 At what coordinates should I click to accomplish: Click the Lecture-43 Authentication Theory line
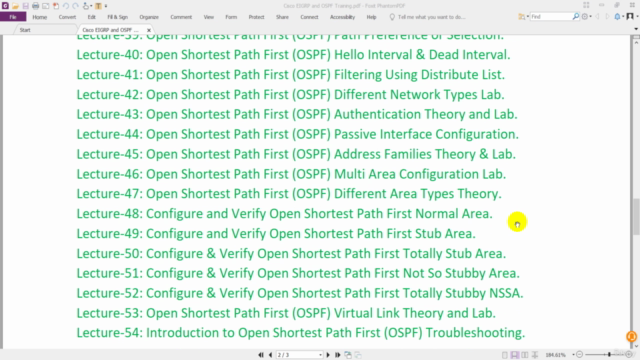(x=297, y=114)
